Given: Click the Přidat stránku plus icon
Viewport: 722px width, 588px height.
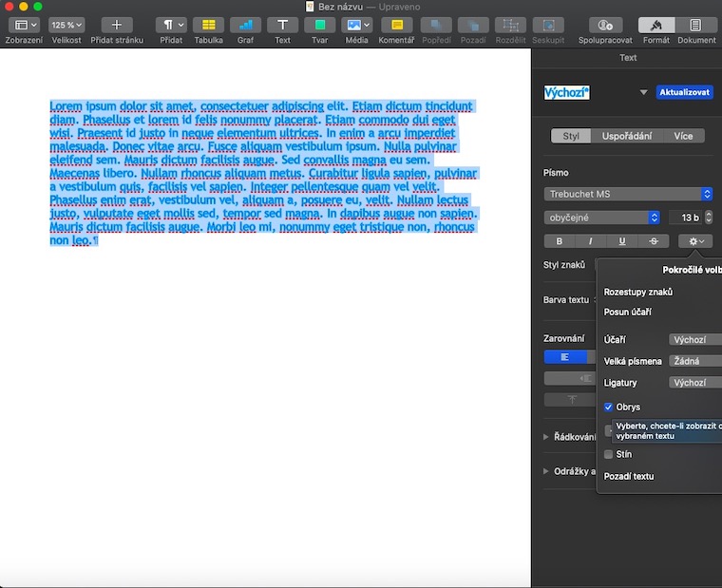Looking at the screenshot, I should point(117,25).
